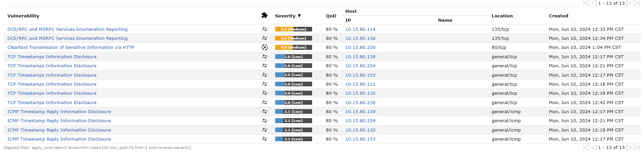Screen dimensions: 644x166
Task: Click the Solution Type puzzle-piece column icon
Action: (264, 15)
